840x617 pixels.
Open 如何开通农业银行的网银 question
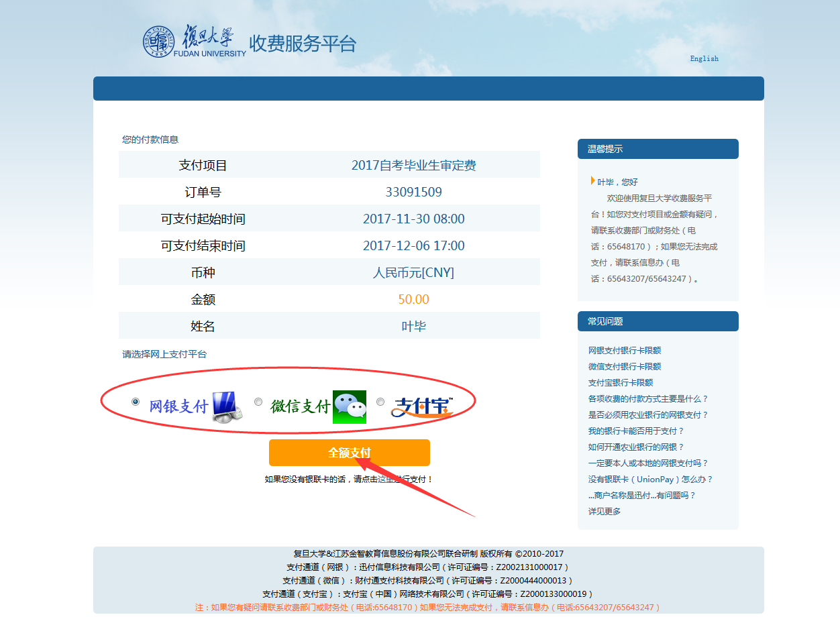click(636, 447)
